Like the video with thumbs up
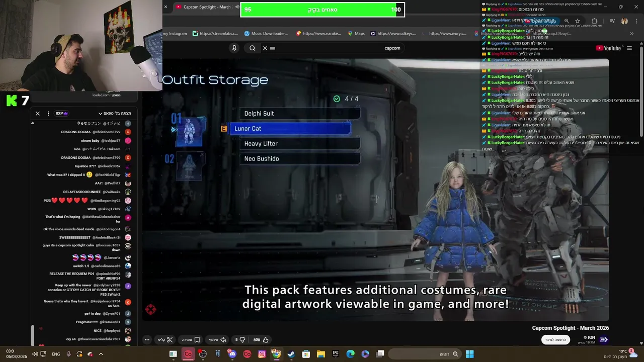The width and height of the screenshot is (644, 362). 261,340
